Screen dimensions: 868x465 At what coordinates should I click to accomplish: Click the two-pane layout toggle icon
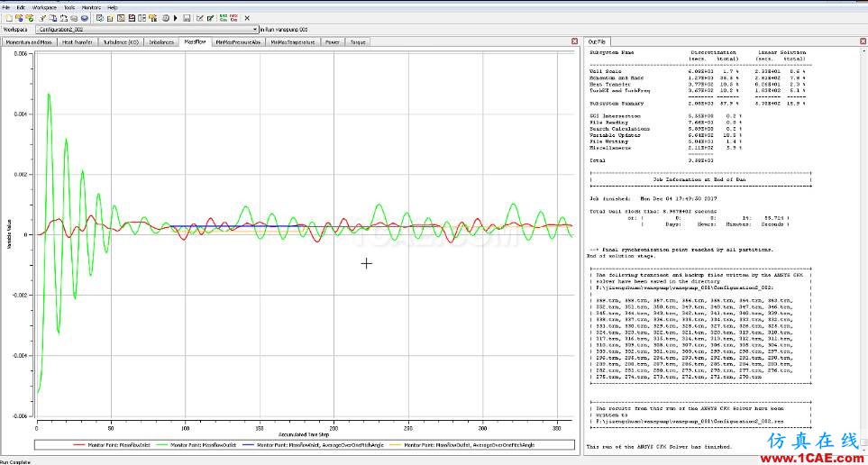click(142, 18)
